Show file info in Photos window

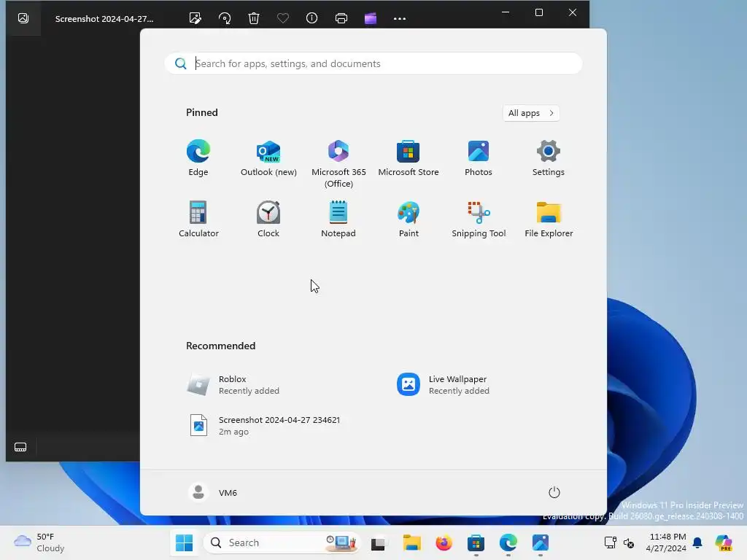click(311, 18)
